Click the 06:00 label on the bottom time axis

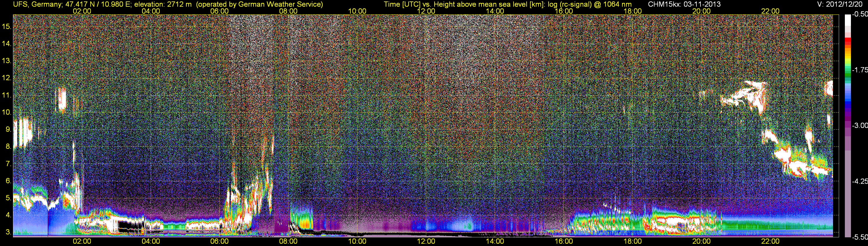(219, 241)
